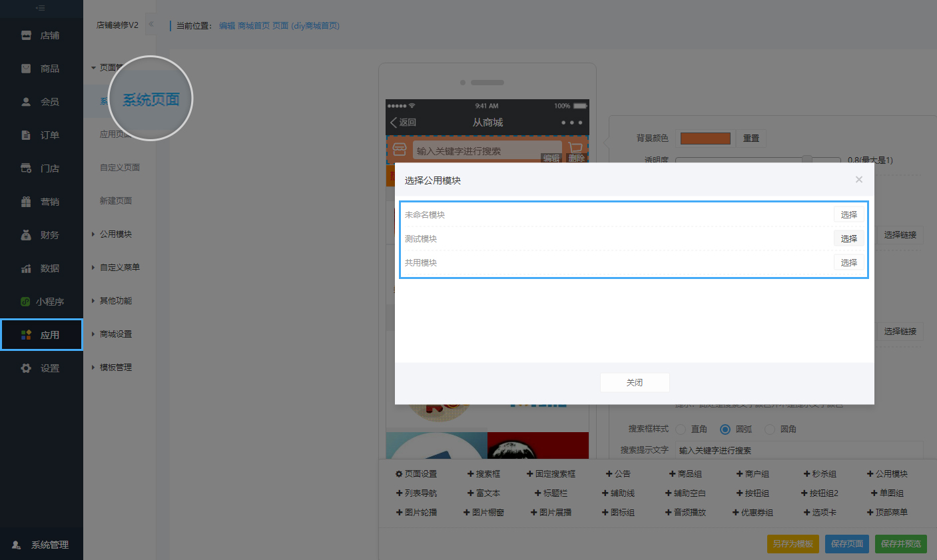Choose the 圆角 search box style
This screenshot has height=560, width=937.
click(x=770, y=429)
